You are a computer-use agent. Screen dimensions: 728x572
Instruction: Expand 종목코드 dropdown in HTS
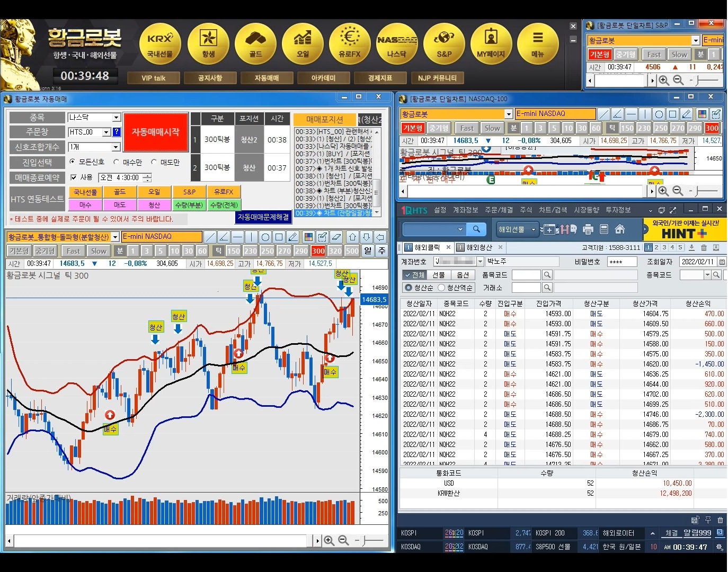(x=707, y=275)
